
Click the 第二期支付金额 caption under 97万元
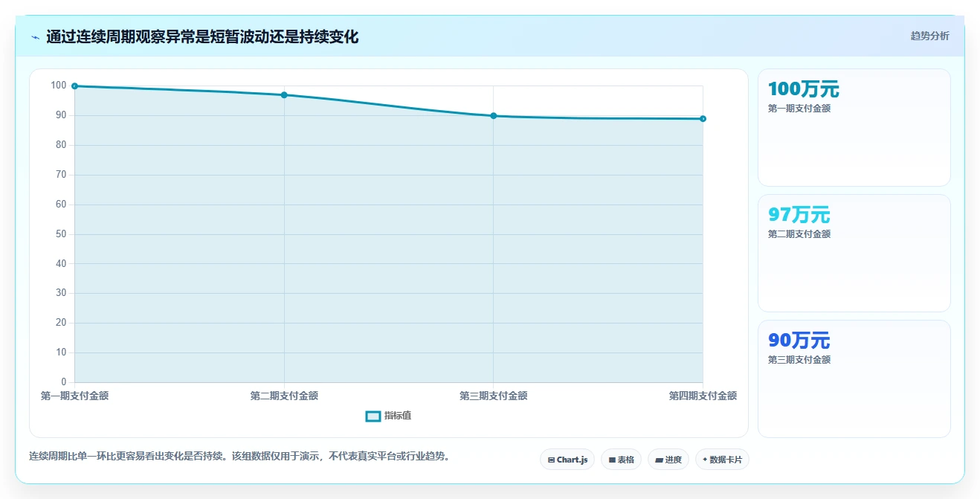[799, 234]
